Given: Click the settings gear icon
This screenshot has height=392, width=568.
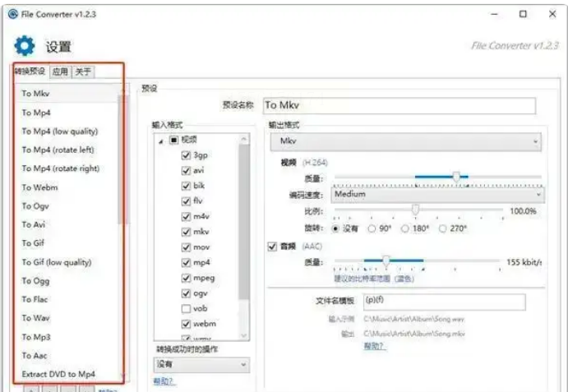Looking at the screenshot, I should click(x=25, y=46).
